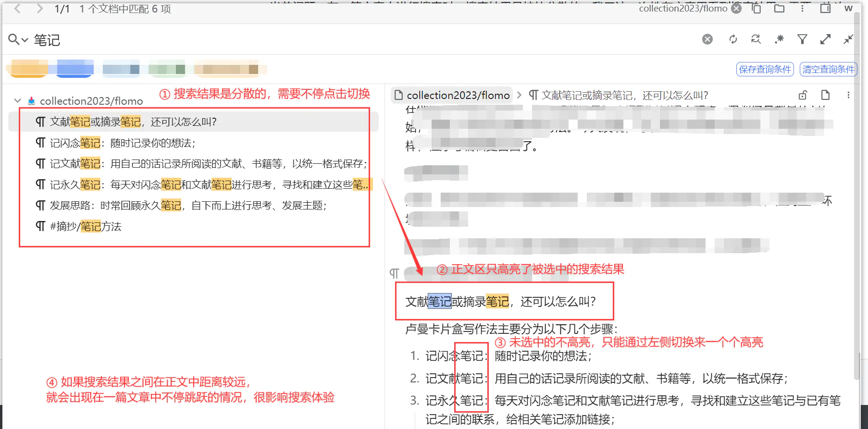Click list item 1 记闪念笔记 in the preview editor

click(509, 356)
